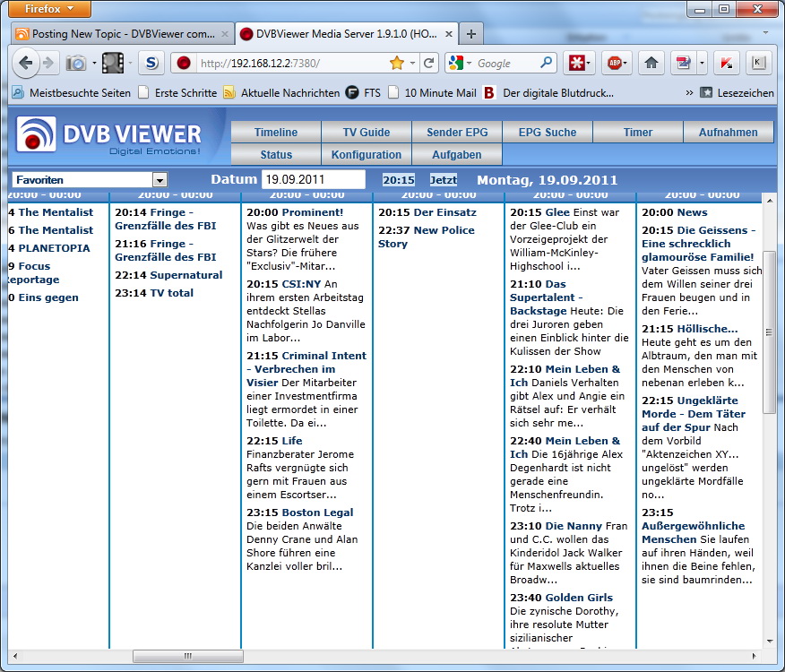Click the blue S toolbar icon

pyautogui.click(x=151, y=63)
